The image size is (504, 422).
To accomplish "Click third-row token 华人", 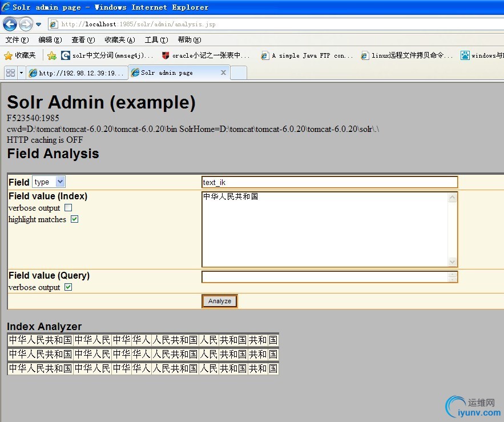I will click(142, 368).
